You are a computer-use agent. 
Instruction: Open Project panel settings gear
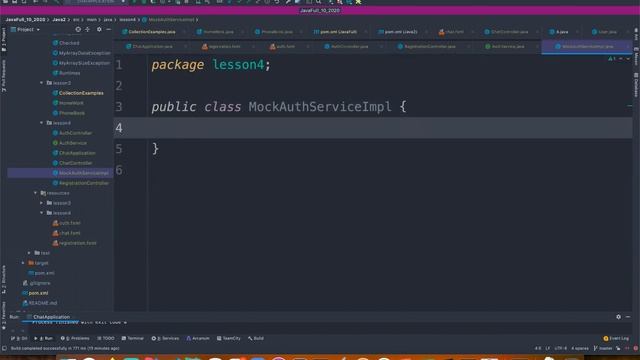pyautogui.click(x=99, y=29)
